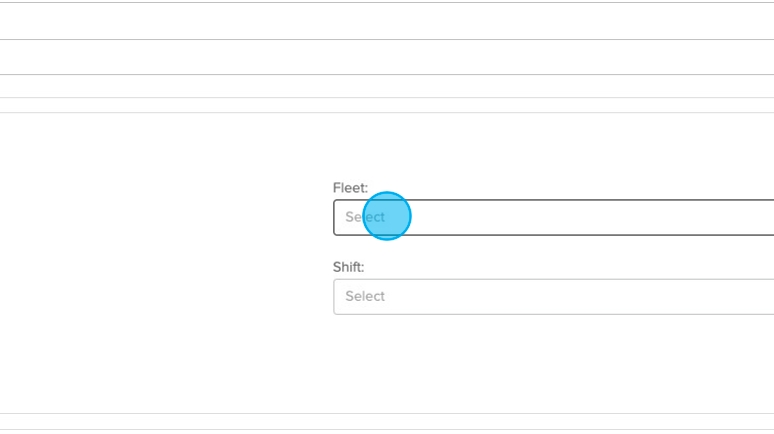Viewport: 774px width, 434px height.
Task: Click the Shift field label
Action: pyautogui.click(x=349, y=267)
